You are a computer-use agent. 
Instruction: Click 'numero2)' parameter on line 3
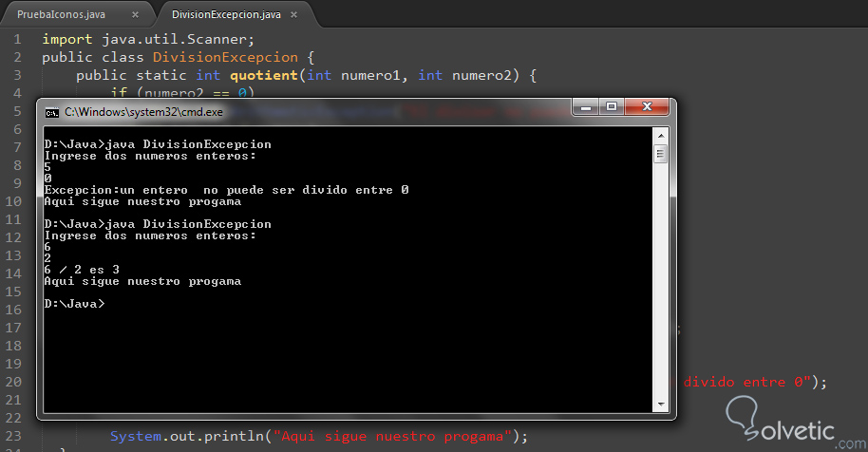[x=485, y=75]
